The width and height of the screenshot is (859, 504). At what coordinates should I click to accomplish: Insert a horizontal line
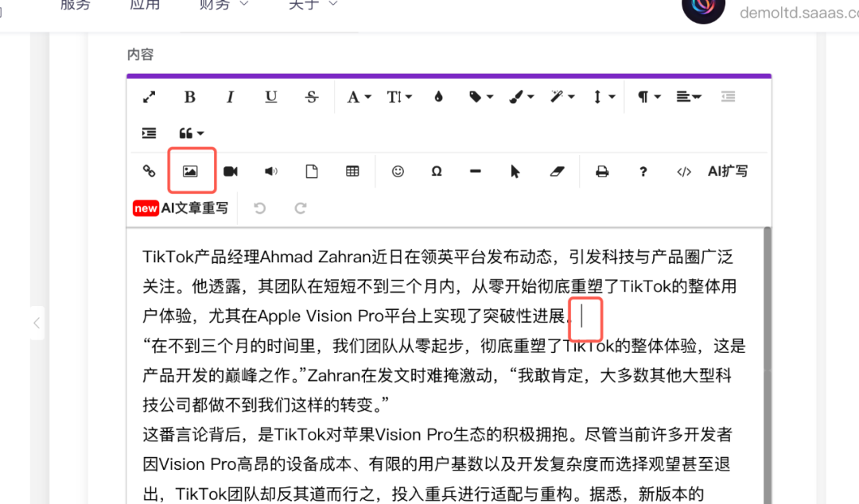click(x=476, y=171)
